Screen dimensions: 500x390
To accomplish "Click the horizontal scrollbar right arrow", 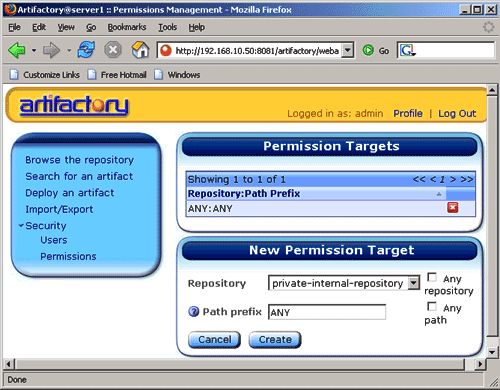I will point(479,364).
